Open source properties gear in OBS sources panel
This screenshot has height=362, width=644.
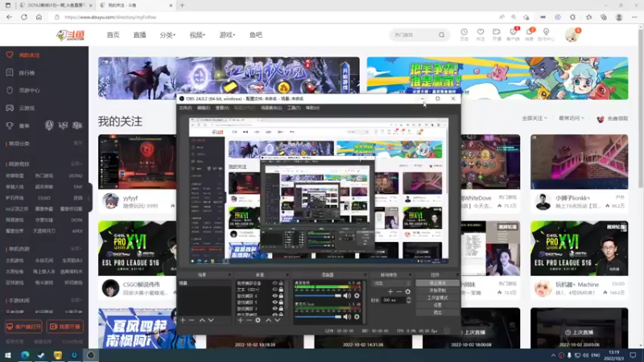pos(258,320)
